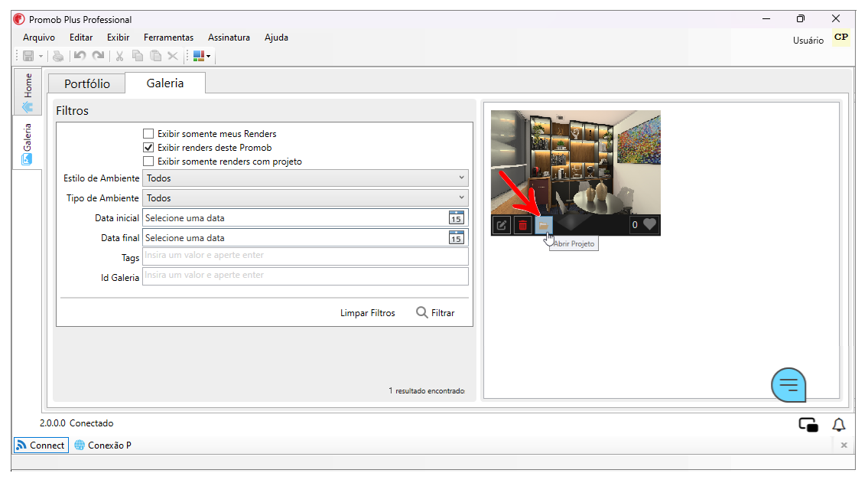The width and height of the screenshot is (868, 483).
Task: Click the Usuário label
Action: point(808,41)
